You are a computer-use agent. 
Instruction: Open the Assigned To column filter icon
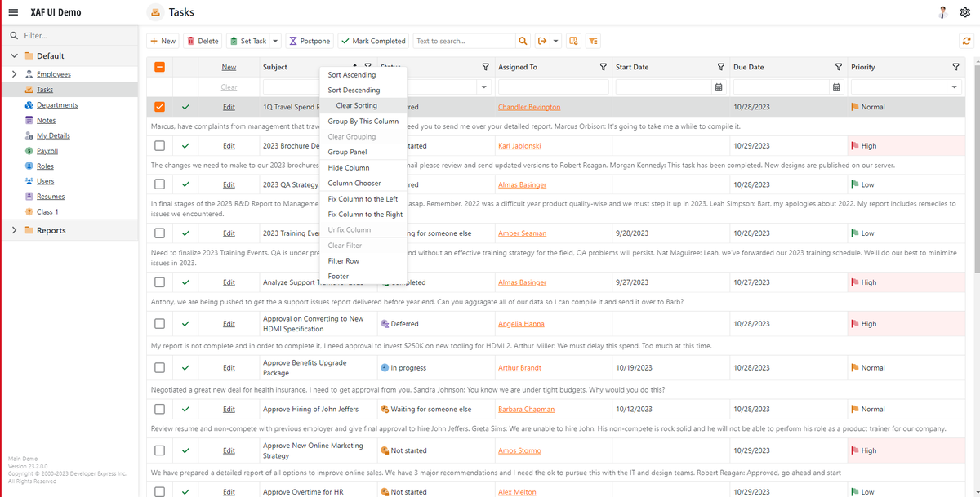coord(603,67)
